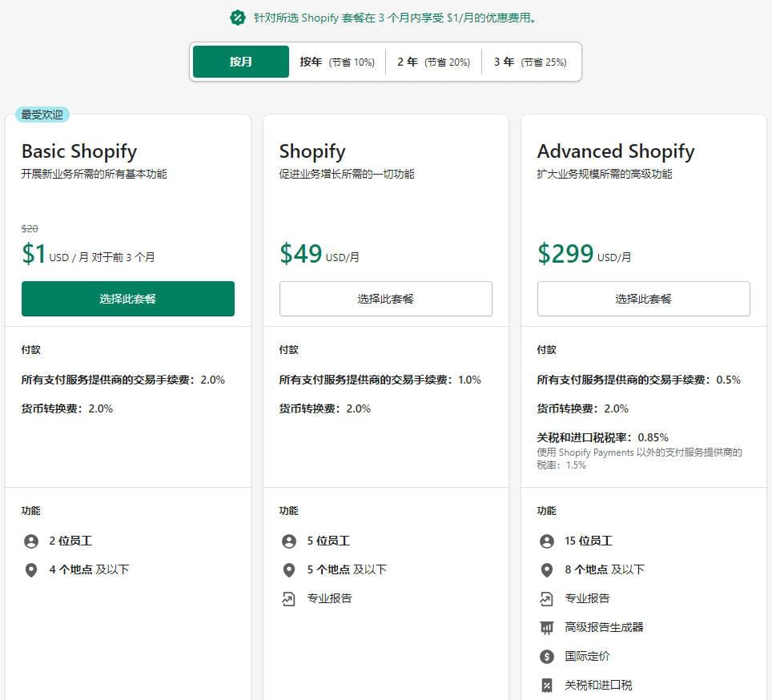Choose the Basic Shopify plan button
The width and height of the screenshot is (772, 700).
(128, 299)
